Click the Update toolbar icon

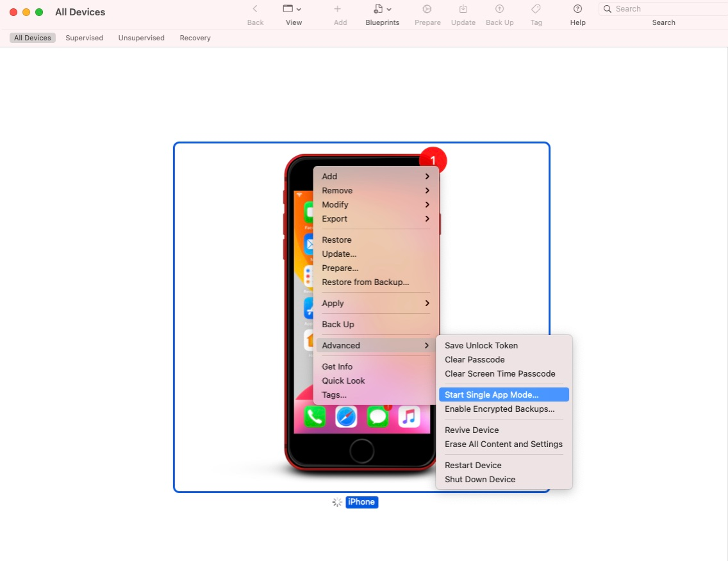(x=463, y=9)
